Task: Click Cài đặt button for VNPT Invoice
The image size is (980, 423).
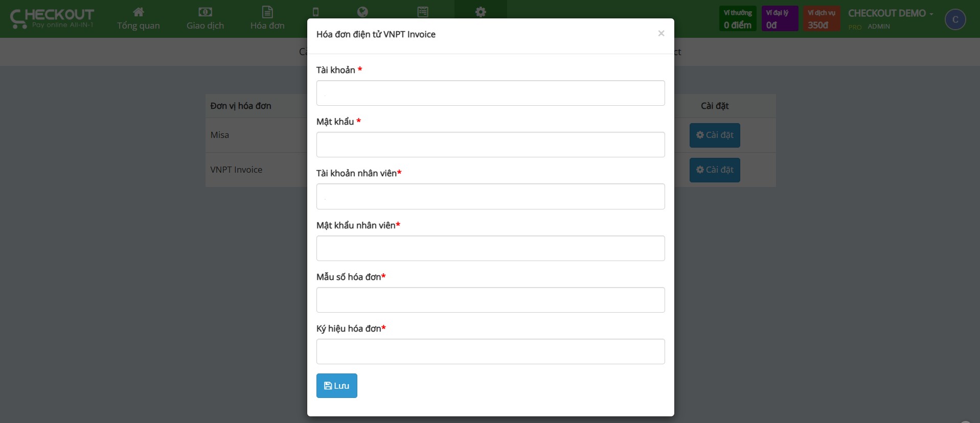Action: point(715,170)
